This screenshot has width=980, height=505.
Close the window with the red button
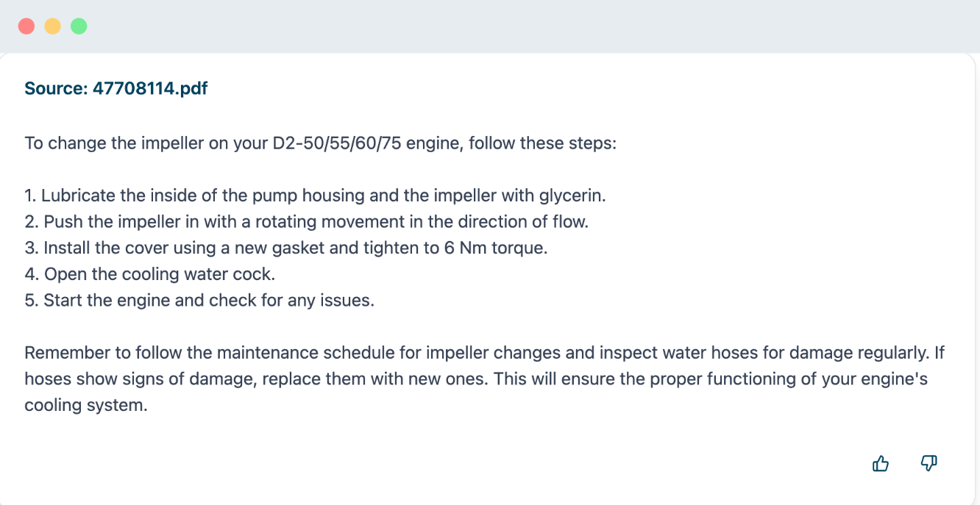(26, 26)
